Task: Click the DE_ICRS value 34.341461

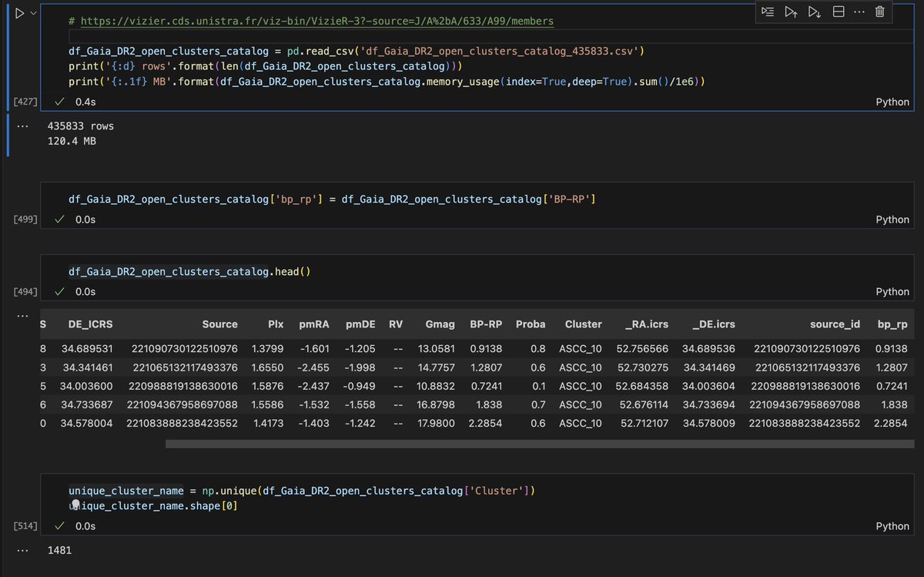Action: click(x=88, y=367)
